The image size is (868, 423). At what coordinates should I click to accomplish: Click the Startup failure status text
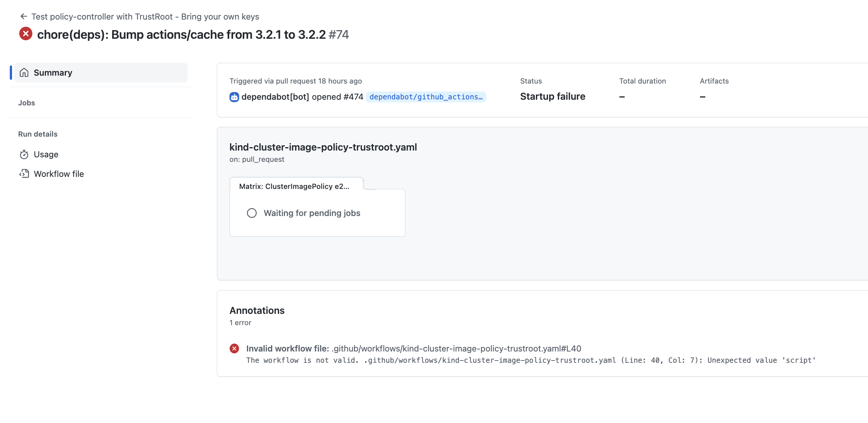(x=553, y=96)
